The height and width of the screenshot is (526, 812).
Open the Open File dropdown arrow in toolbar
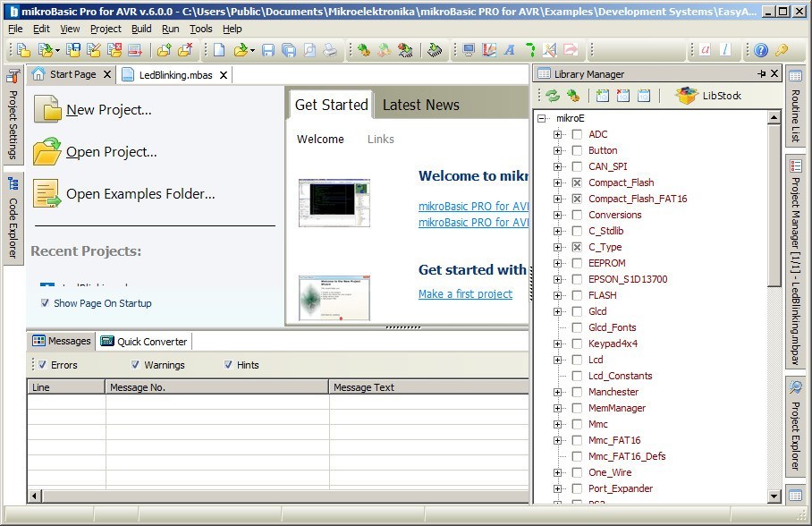tap(252, 50)
